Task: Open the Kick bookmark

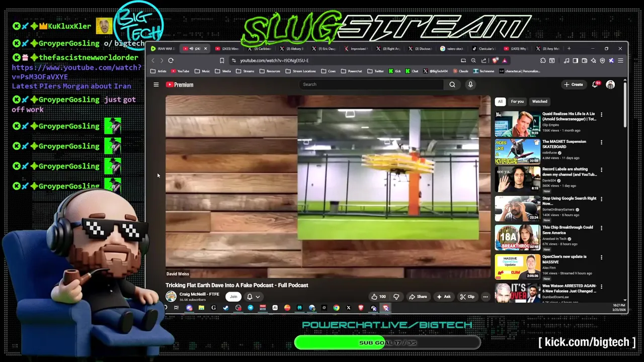Action: point(395,71)
